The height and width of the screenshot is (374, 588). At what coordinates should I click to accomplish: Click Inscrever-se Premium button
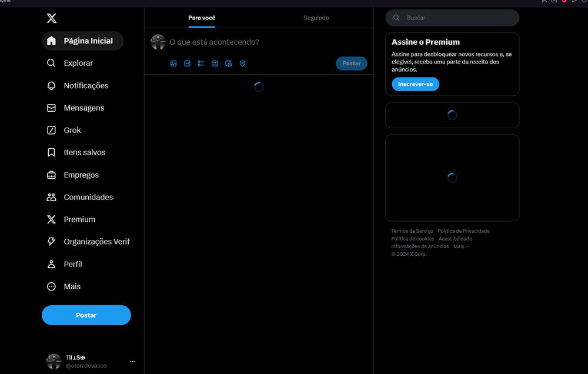[x=416, y=84]
